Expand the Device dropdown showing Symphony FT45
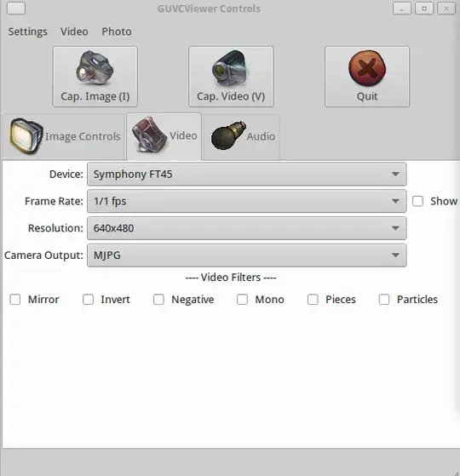The image size is (460, 476). point(246,174)
